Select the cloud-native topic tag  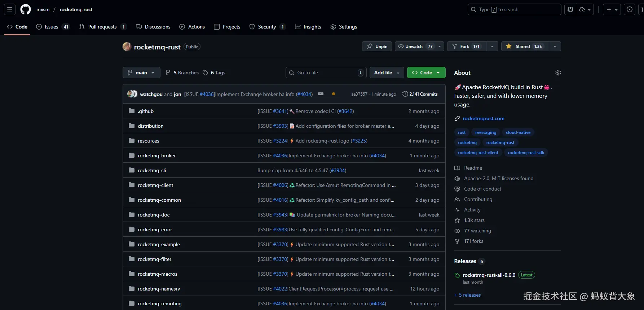pyautogui.click(x=518, y=132)
